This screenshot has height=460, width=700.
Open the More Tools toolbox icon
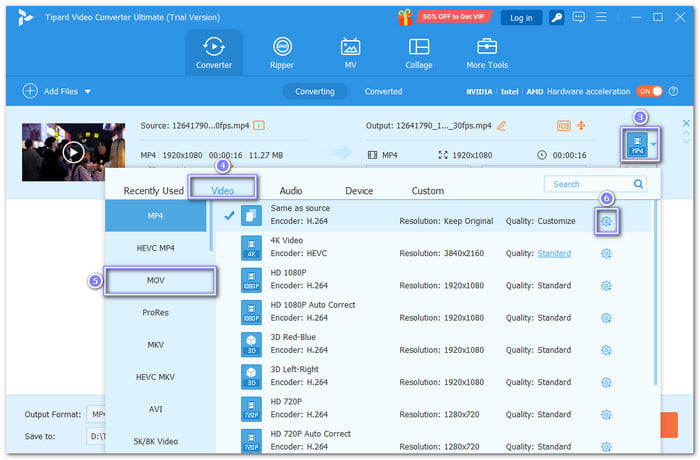[x=487, y=52]
